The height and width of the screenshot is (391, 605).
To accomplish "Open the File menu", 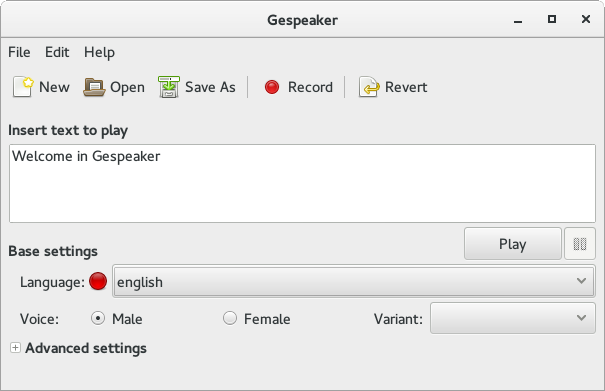I will click(x=19, y=52).
